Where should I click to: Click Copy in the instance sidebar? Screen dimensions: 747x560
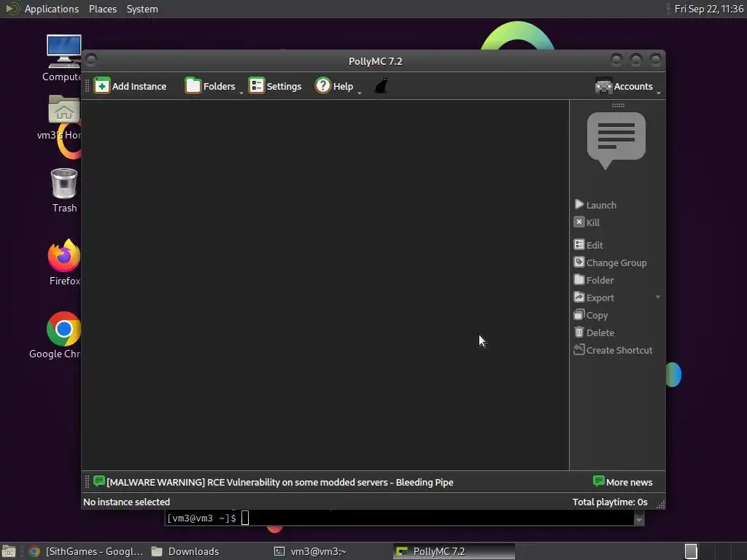point(591,315)
